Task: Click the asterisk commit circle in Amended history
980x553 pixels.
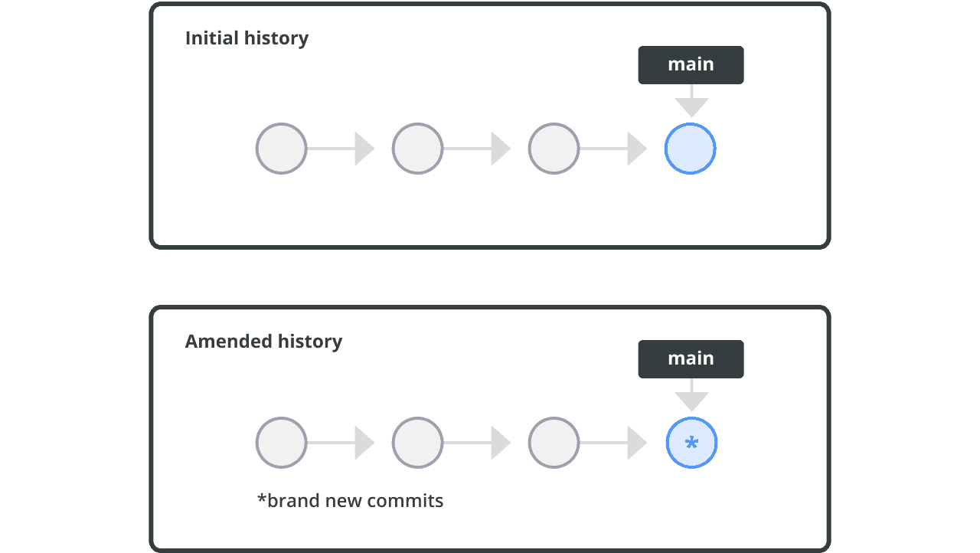Action: 691,443
